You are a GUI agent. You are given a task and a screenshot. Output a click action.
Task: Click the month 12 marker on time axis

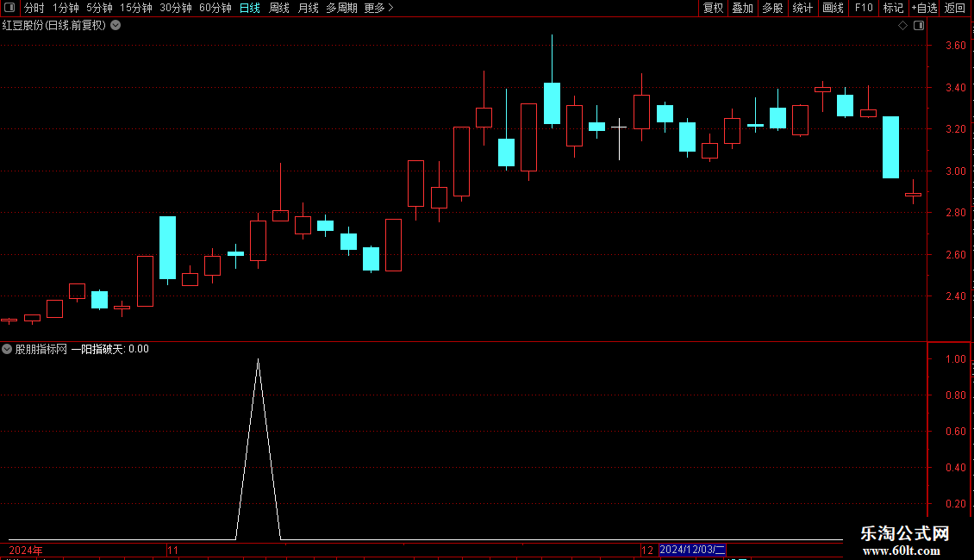tap(647, 550)
